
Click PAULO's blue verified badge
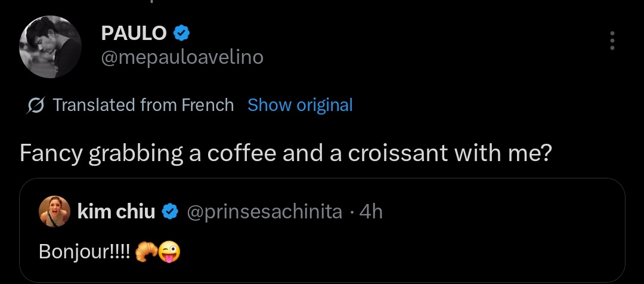181,33
